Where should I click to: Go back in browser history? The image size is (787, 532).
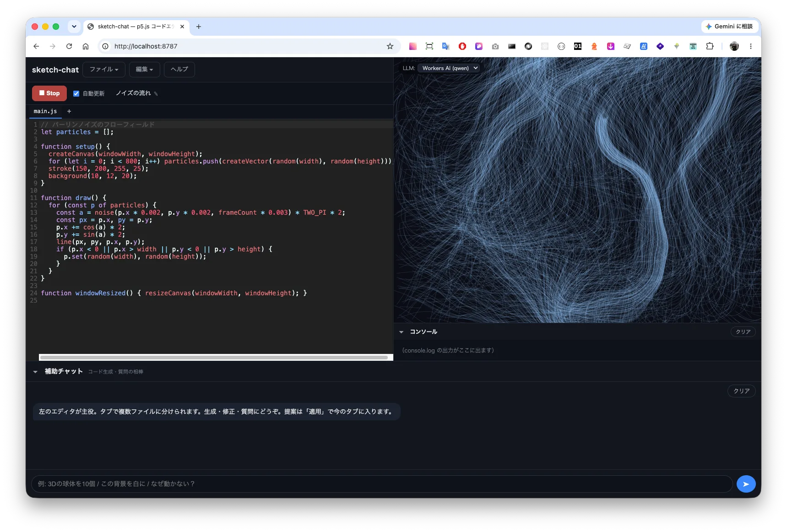36,46
